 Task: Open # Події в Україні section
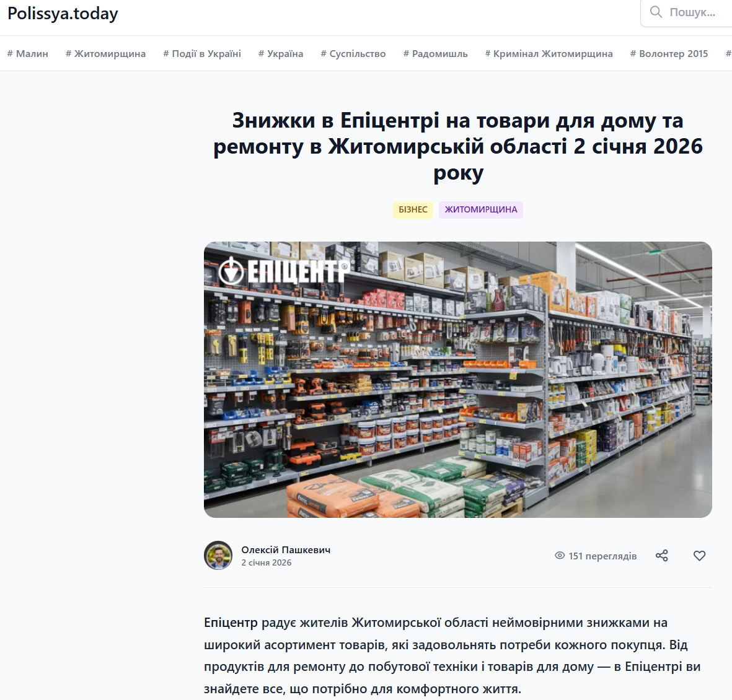[x=202, y=54]
